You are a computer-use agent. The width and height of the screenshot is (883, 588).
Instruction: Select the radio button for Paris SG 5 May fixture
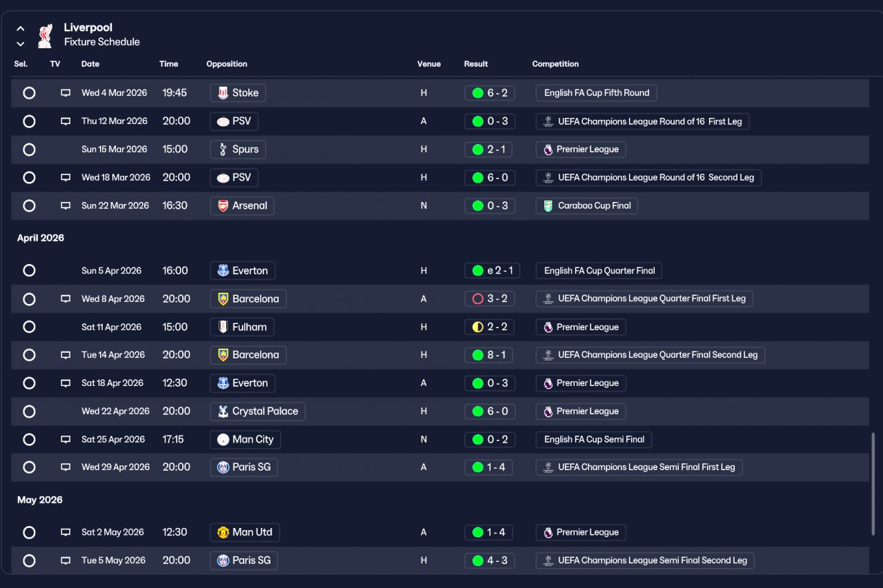[29, 560]
